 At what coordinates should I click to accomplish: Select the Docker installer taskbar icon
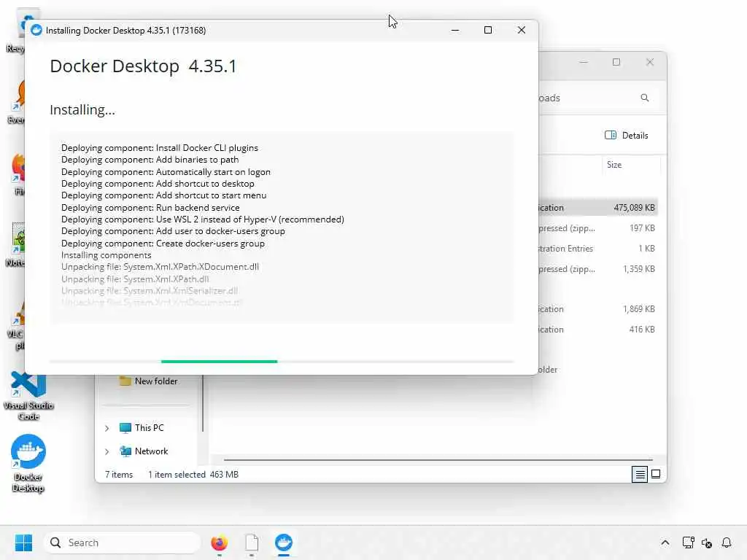(284, 542)
